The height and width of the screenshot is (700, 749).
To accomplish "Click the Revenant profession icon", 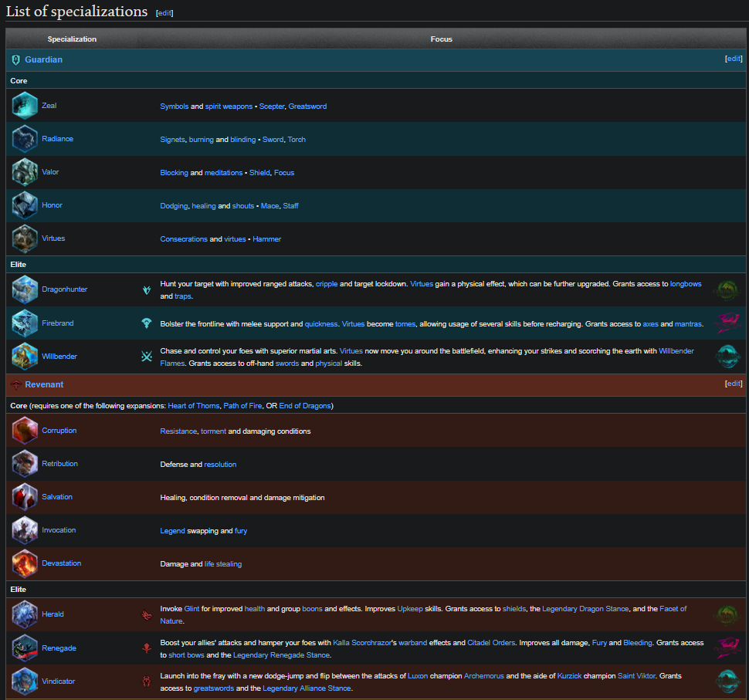I will click(x=15, y=384).
